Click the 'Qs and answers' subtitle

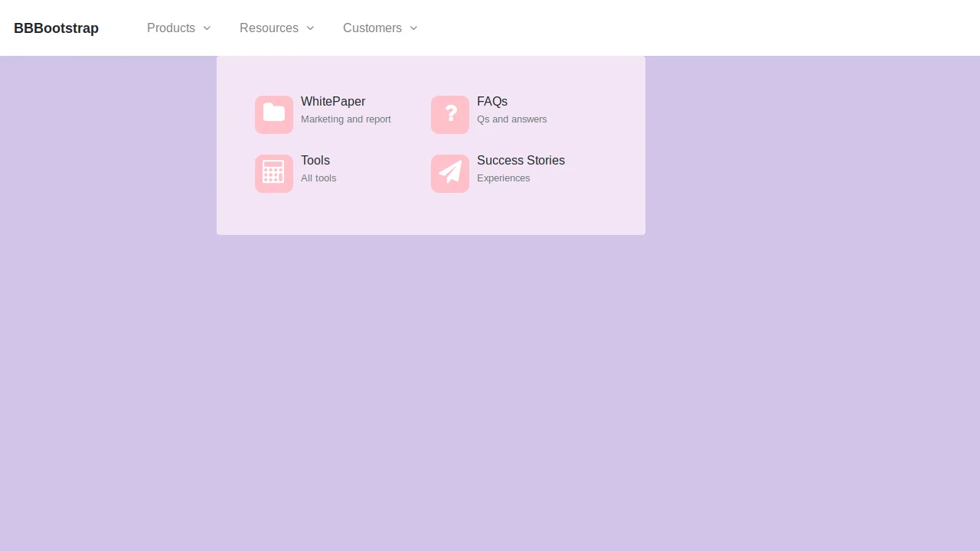point(511,119)
